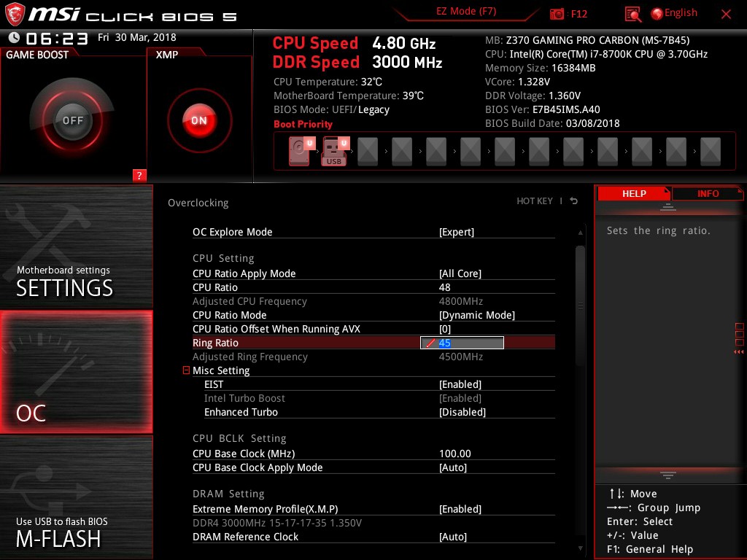
Task: Toggle the XMP ON button
Action: (199, 120)
